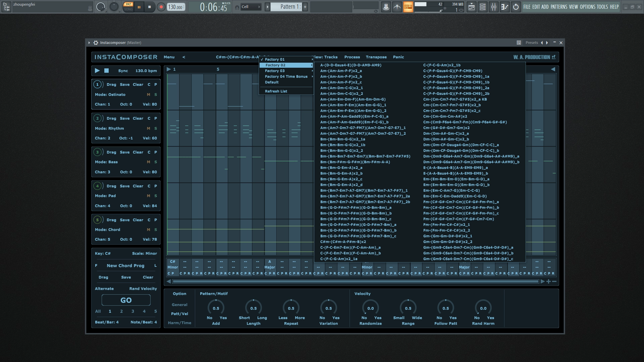The image size is (644, 362).
Task: Toggle PAT/SONG mode switch
Action: [x=128, y=7]
